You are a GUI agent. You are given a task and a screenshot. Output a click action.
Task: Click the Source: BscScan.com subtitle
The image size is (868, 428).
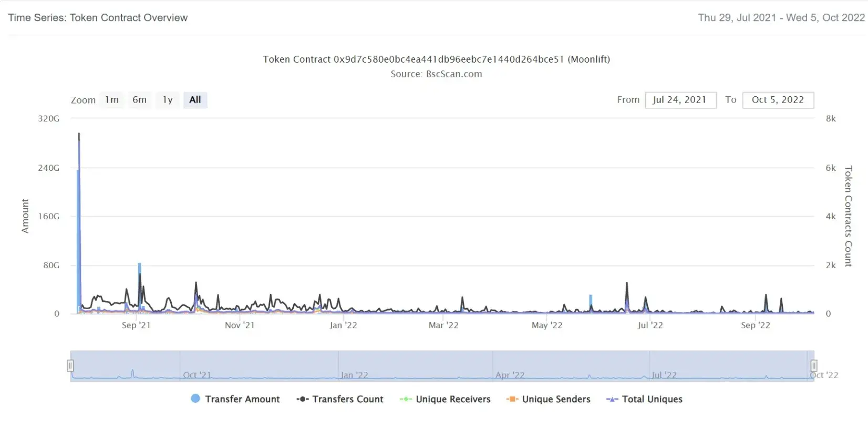[x=436, y=74]
